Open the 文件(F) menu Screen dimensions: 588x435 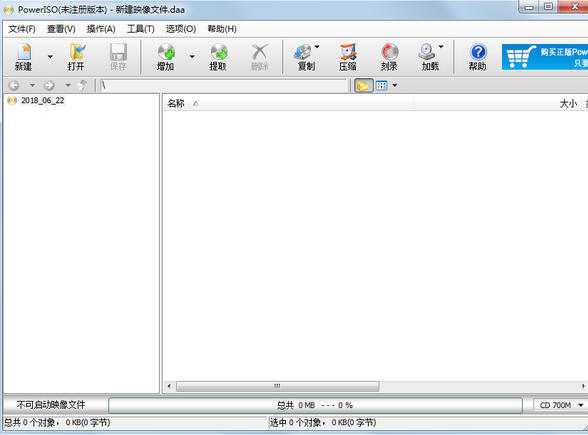tap(22, 29)
